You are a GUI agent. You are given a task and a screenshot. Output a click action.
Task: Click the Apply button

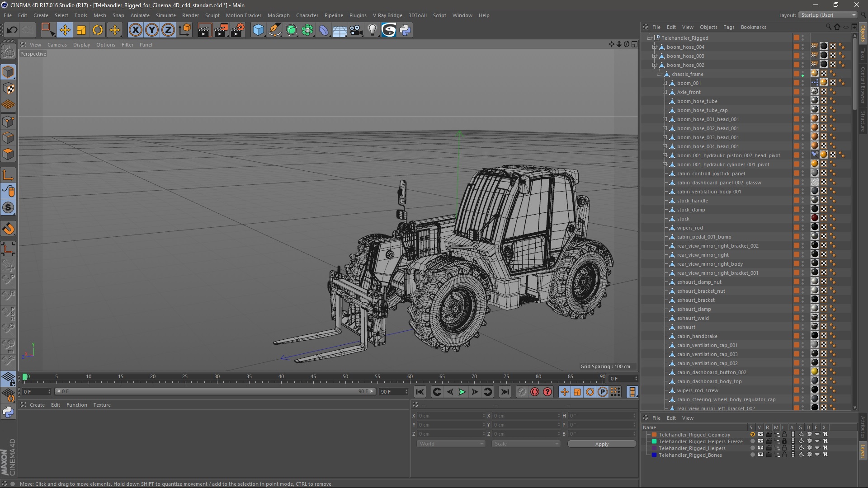(x=602, y=444)
